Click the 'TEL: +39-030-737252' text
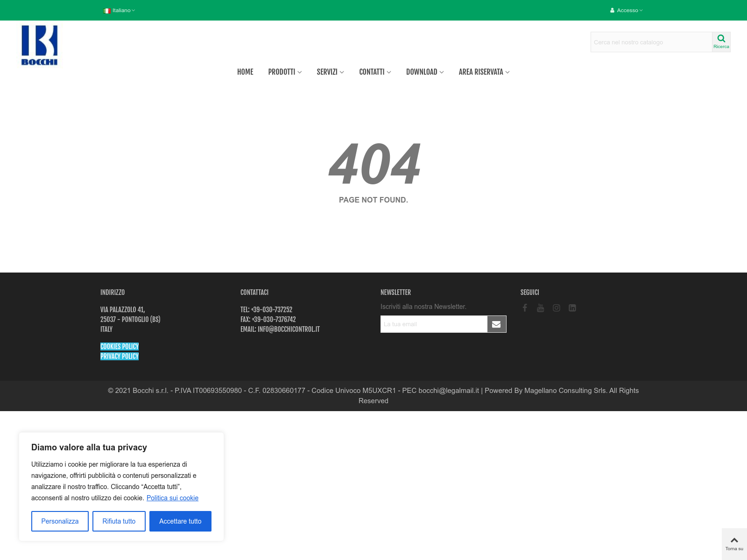The image size is (747, 560). tap(266, 309)
